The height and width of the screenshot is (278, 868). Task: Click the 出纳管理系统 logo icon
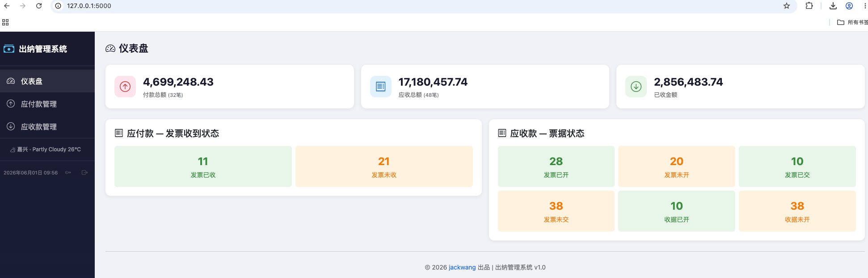click(9, 49)
